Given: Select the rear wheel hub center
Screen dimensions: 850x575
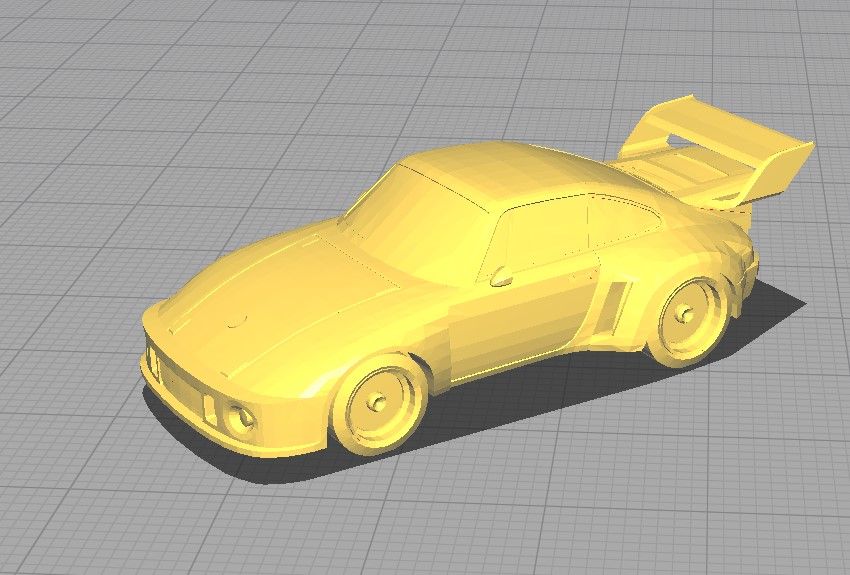Looking at the screenshot, I should [x=686, y=314].
